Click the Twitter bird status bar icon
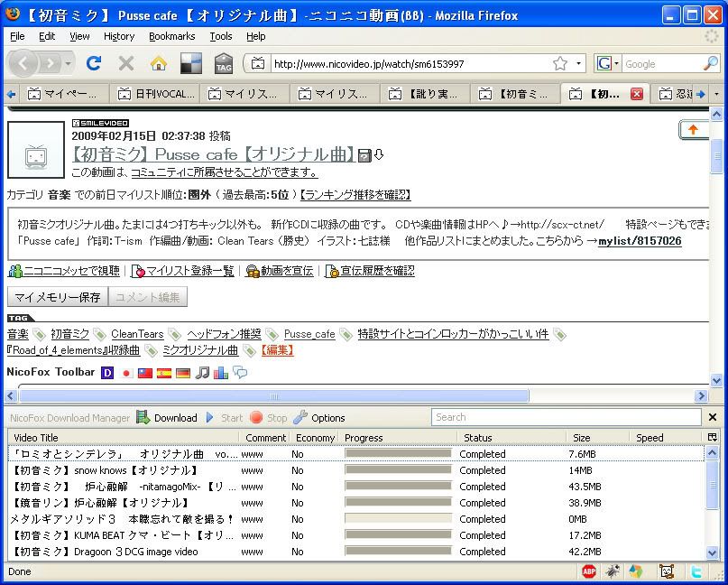Image resolution: width=728 pixels, height=585 pixels. 696,571
